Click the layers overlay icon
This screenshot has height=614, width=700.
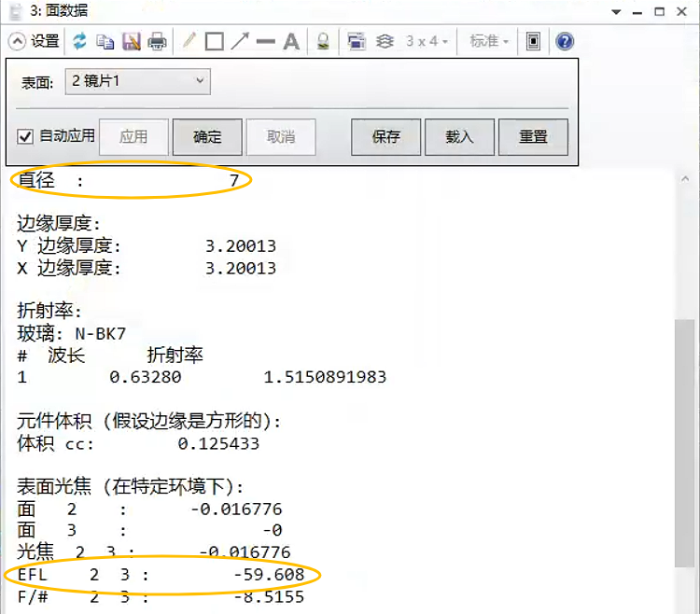click(385, 41)
